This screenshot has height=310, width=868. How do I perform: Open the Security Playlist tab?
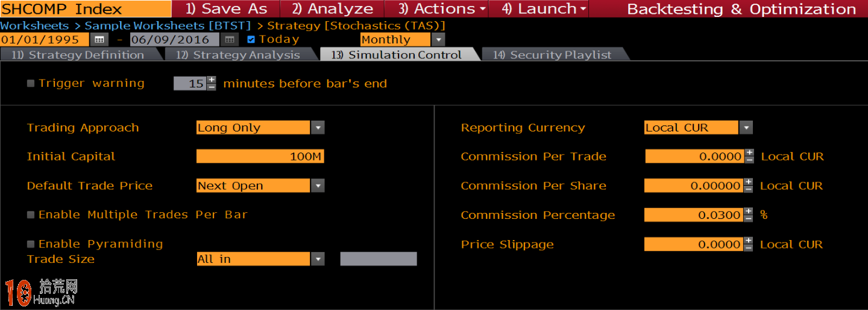(553, 55)
